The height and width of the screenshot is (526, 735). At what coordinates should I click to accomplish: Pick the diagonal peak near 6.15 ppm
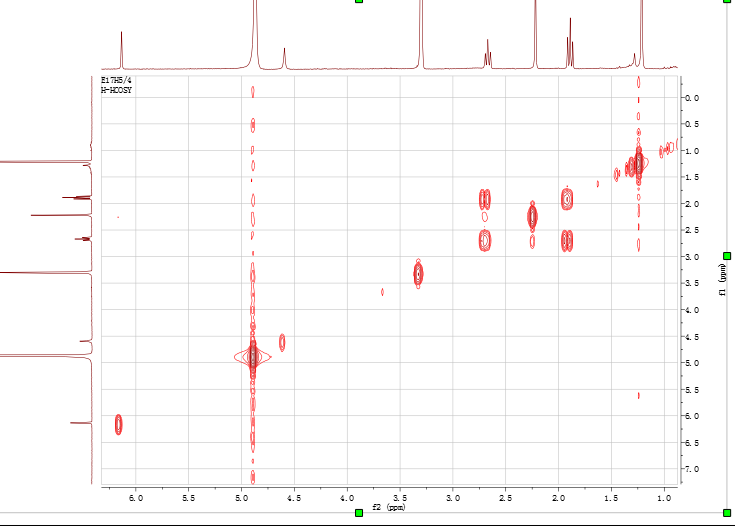click(119, 424)
